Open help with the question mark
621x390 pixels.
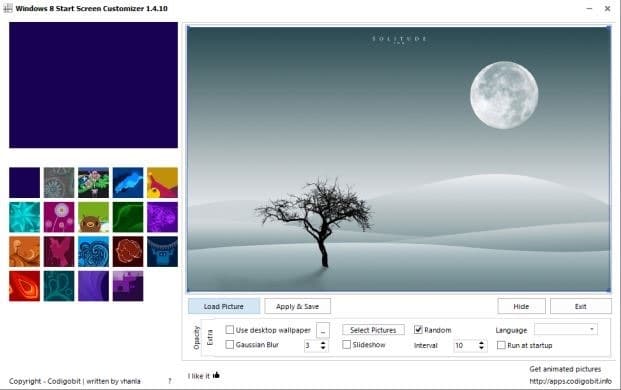pos(170,381)
